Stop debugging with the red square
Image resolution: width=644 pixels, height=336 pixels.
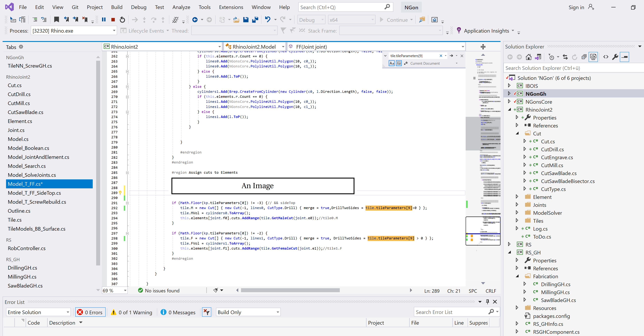point(113,19)
